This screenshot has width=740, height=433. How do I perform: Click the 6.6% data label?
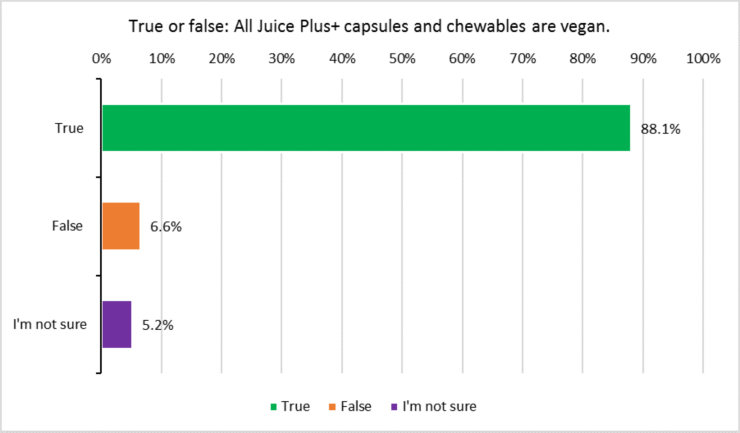(x=166, y=227)
